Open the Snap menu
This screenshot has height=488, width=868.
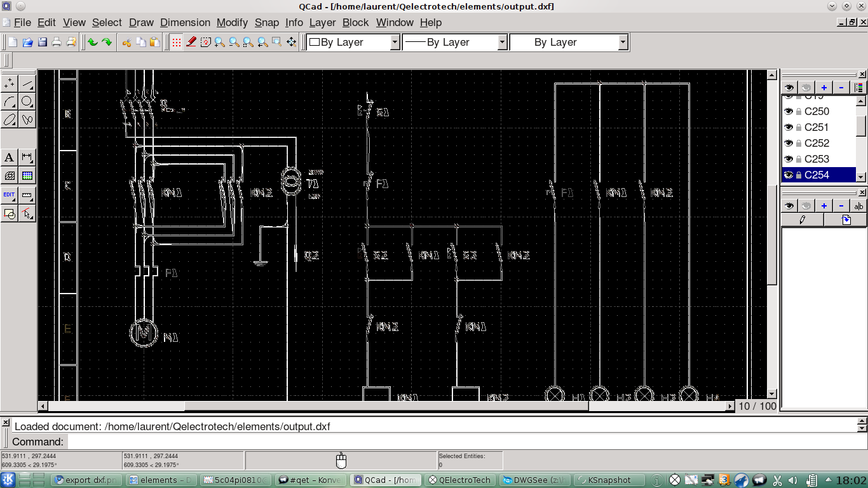click(x=267, y=22)
